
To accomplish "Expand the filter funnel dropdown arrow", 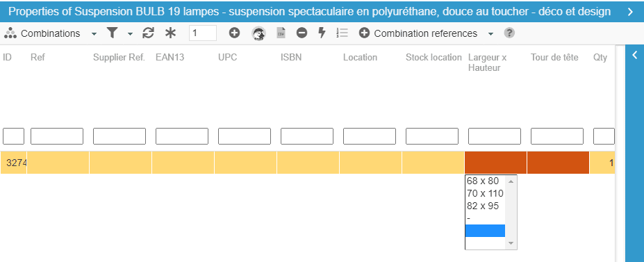I will tap(130, 33).
